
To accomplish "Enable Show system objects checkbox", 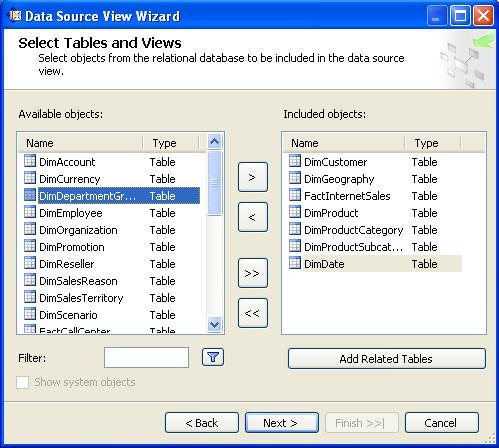I will point(22,382).
